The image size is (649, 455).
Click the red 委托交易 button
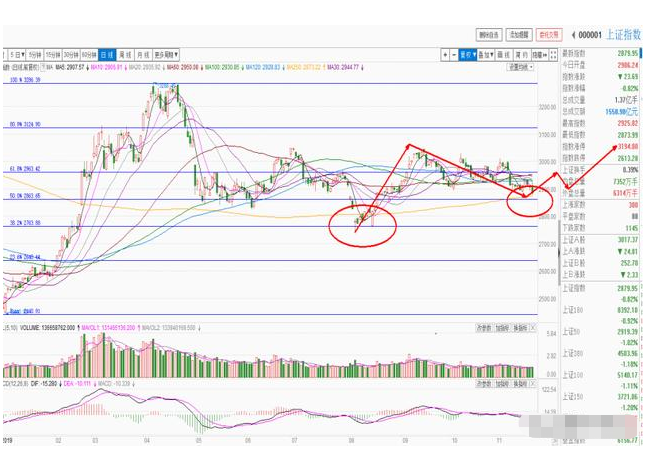coord(549,35)
